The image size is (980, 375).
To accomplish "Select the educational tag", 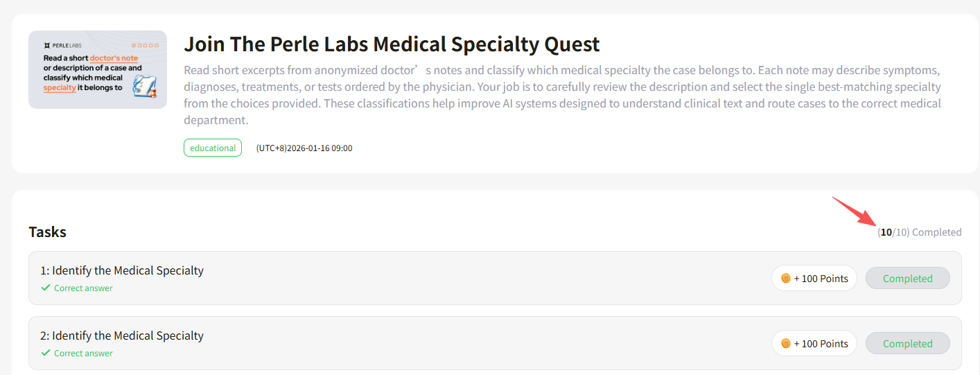I will point(213,148).
